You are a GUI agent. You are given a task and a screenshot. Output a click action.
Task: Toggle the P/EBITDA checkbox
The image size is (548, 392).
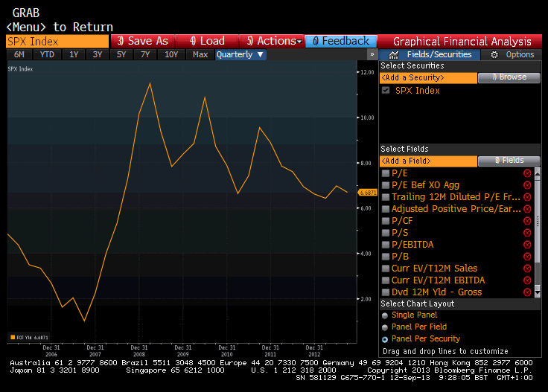(x=386, y=244)
